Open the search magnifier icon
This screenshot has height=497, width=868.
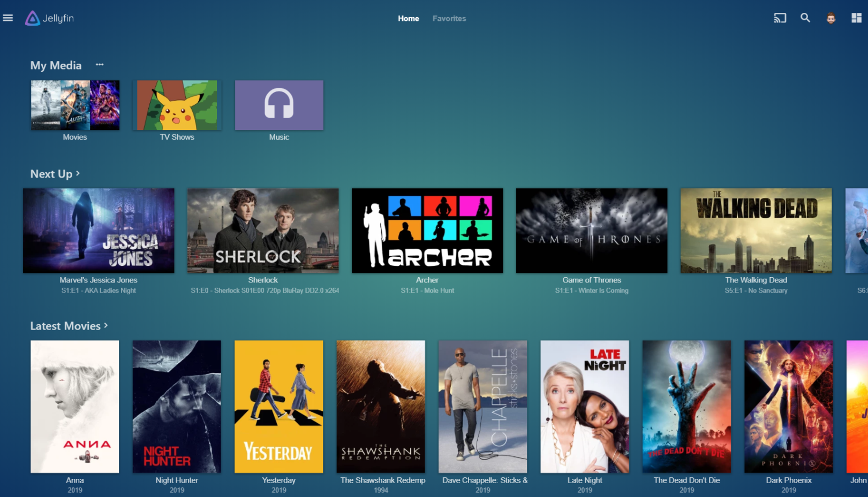[805, 18]
